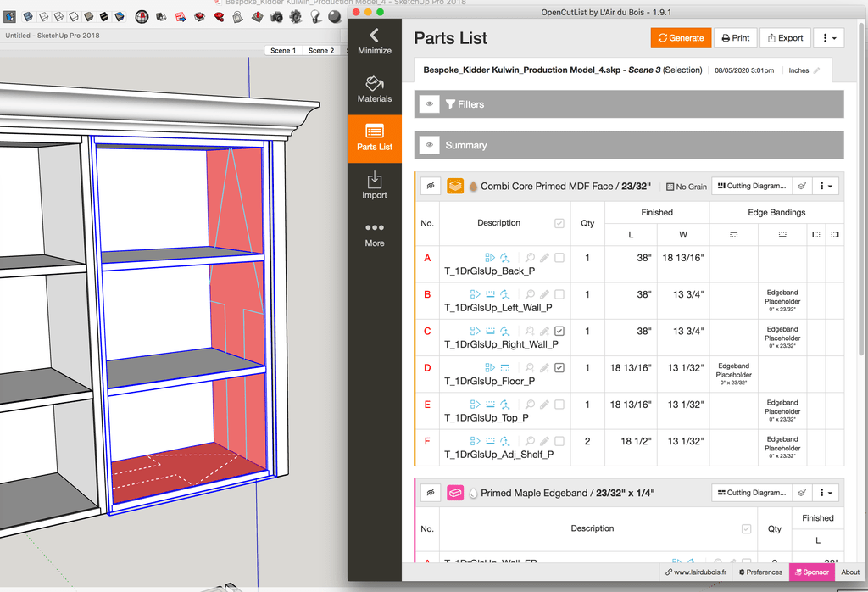Image resolution: width=868 pixels, height=592 pixels.
Task: Click the No Grain label for Combi Core
Action: [687, 187]
